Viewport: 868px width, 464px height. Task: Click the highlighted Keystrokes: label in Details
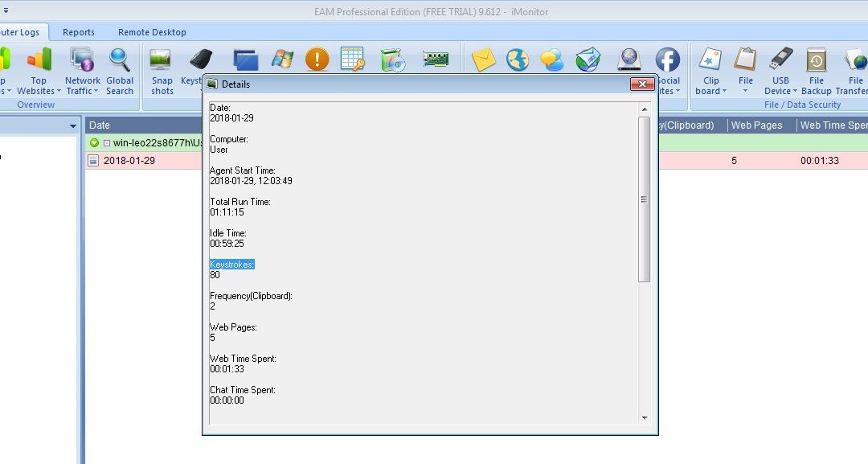[232, 265]
